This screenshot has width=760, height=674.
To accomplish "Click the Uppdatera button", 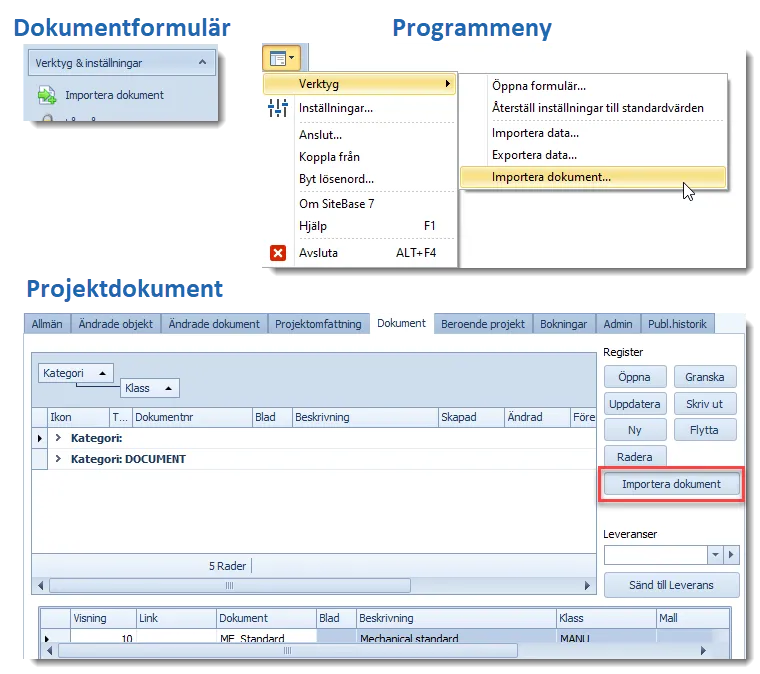I will [x=635, y=404].
